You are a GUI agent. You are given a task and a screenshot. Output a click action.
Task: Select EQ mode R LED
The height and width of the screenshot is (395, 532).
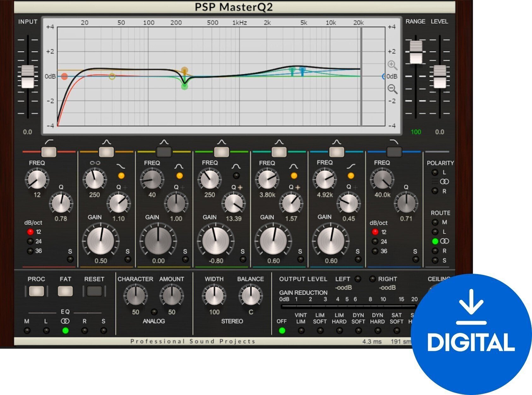point(84,331)
